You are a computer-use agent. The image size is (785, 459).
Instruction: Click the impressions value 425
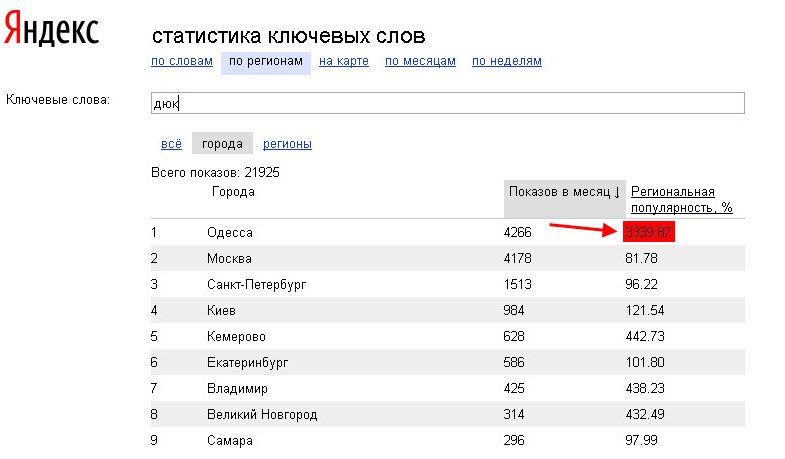(514, 389)
